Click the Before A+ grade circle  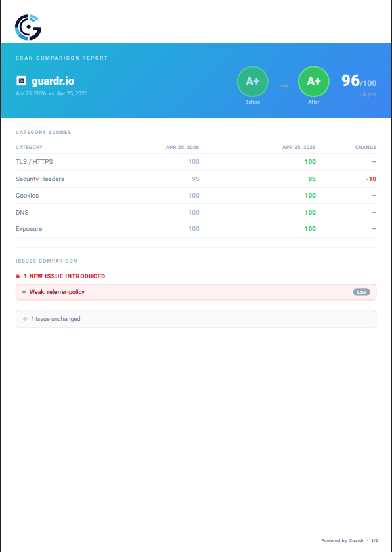(253, 81)
